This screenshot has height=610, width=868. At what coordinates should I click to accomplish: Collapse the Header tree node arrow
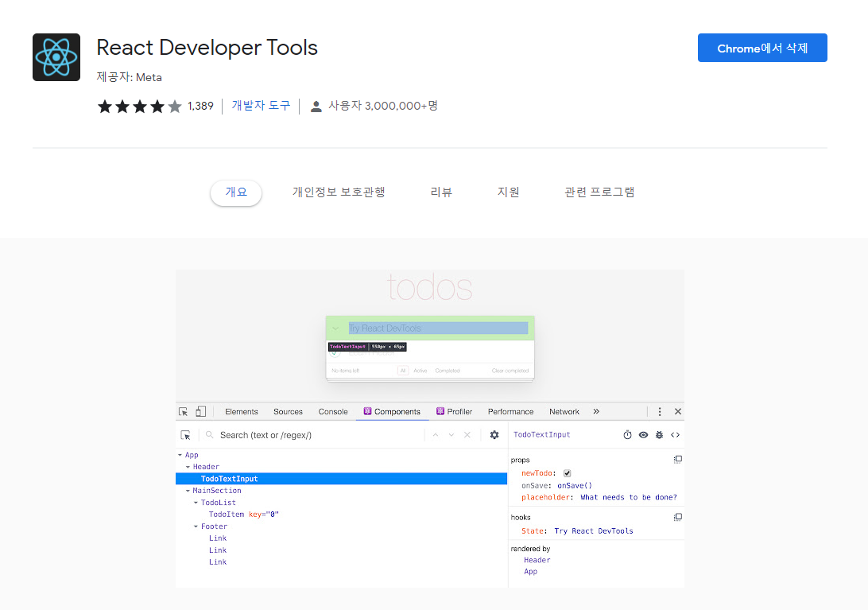(x=188, y=467)
